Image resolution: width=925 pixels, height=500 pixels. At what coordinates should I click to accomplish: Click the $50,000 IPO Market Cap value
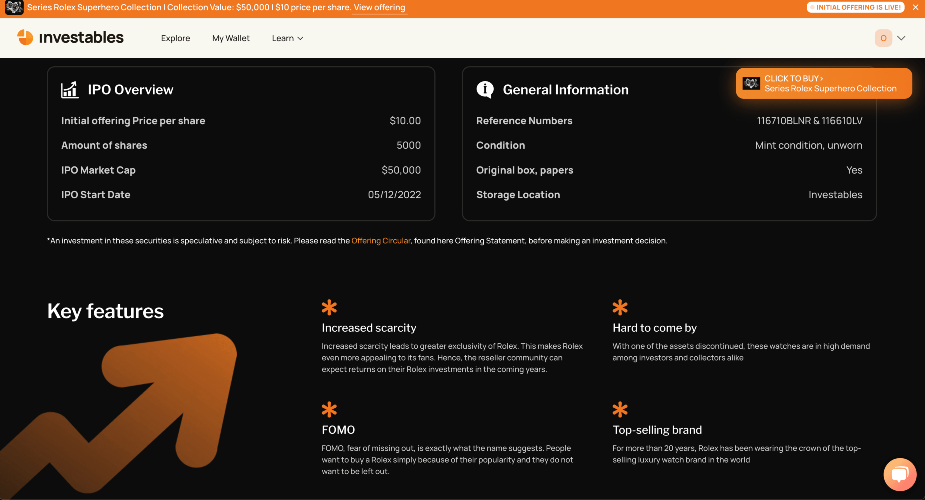(x=401, y=170)
